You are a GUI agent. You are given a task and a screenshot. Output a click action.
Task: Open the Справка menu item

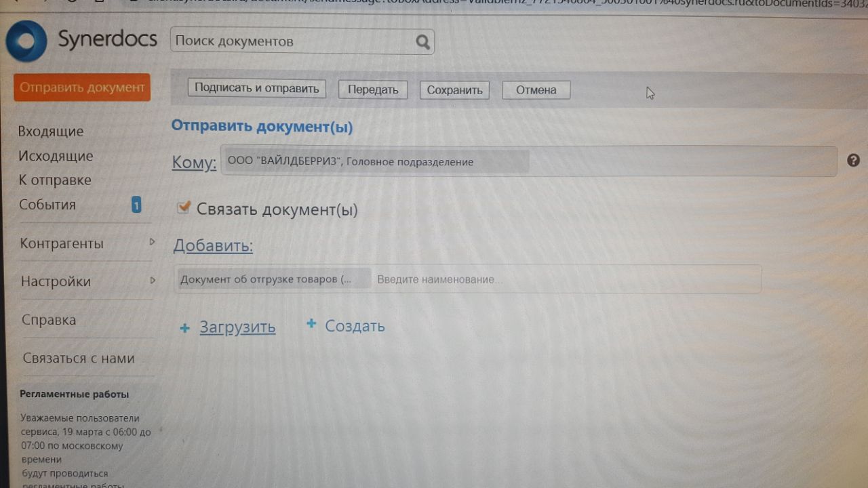click(x=49, y=320)
